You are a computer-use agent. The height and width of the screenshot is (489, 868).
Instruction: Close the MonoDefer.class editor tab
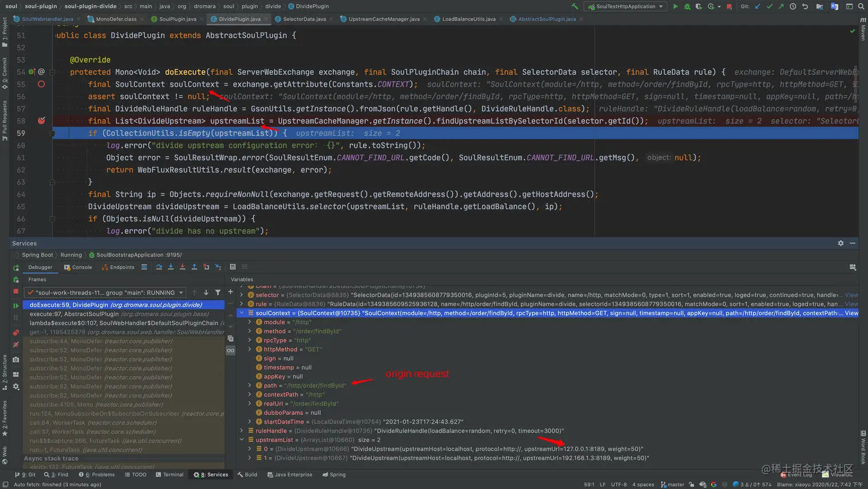click(143, 19)
